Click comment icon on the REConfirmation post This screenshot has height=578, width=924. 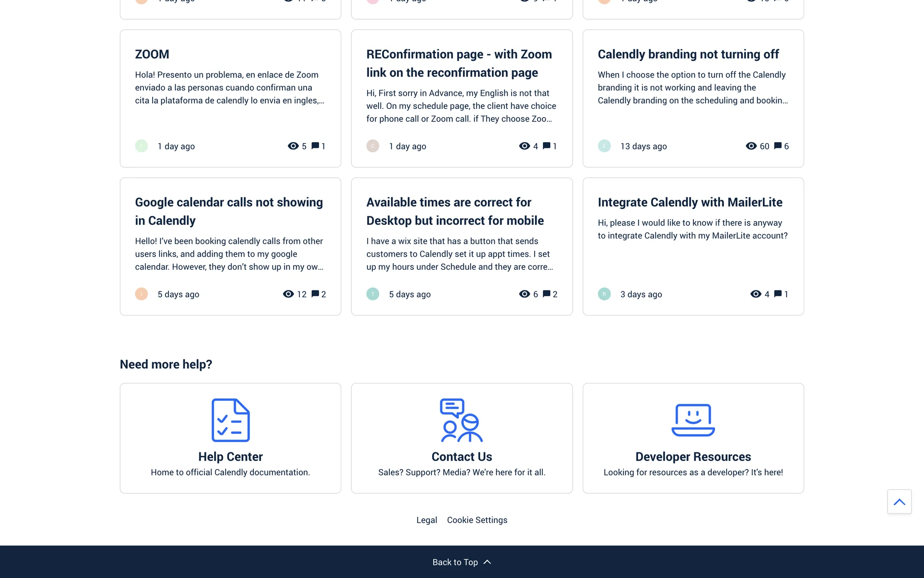click(x=546, y=146)
